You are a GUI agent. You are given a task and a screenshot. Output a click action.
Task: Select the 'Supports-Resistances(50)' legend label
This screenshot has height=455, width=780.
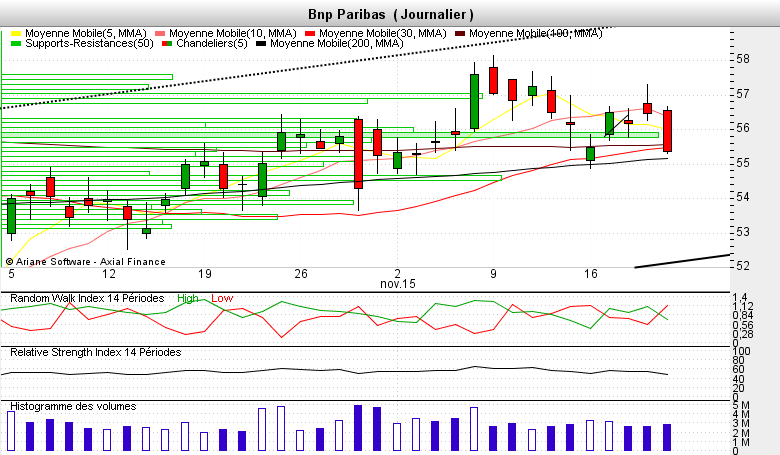pyautogui.click(x=90, y=43)
